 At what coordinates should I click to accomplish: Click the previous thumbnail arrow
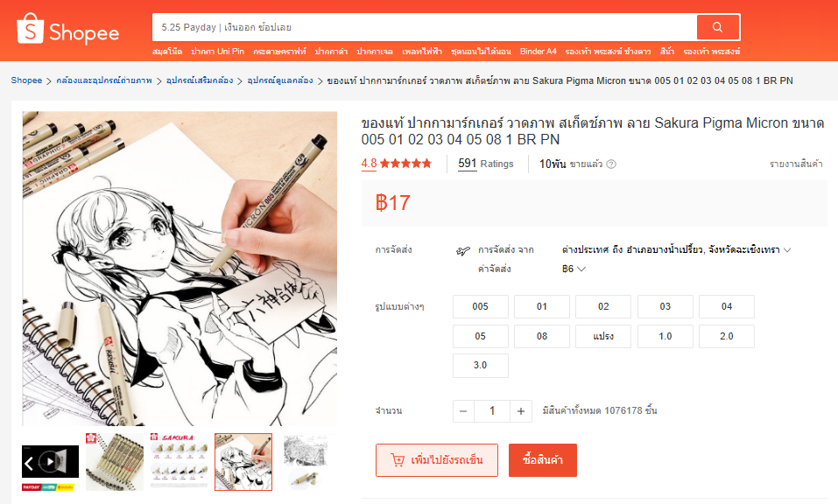click(x=30, y=463)
